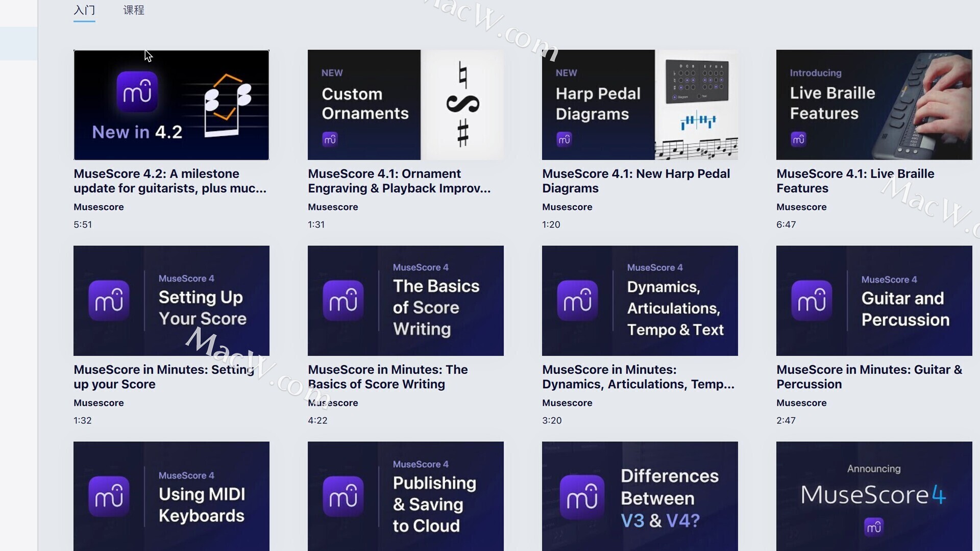This screenshot has height=551, width=980.
Task: Open the Live Braille Features video thumbnail
Action: click(x=874, y=105)
